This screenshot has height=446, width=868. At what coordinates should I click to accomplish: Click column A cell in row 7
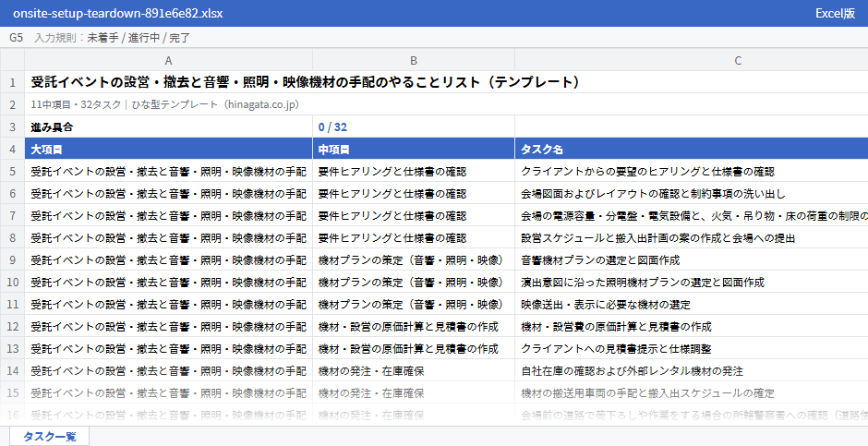[x=168, y=216]
